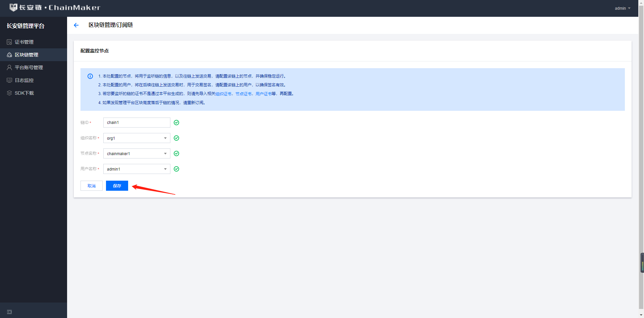Click the green check beside 节点名称 field
644x318 pixels.
(176, 153)
